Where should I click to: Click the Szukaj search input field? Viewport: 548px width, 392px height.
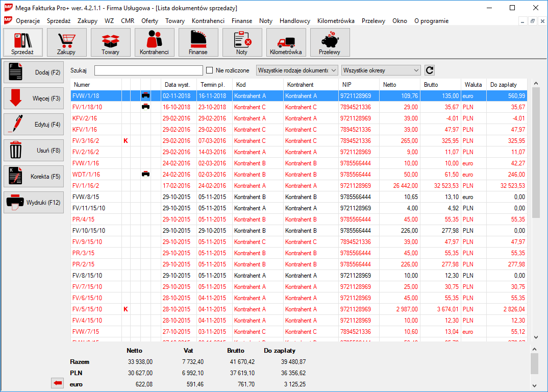tap(148, 70)
